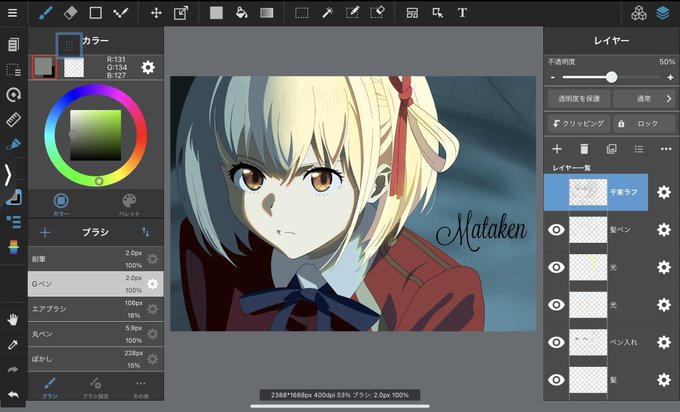Image resolution: width=680 pixels, height=412 pixels.
Task: Toggle visibility of 髪 layer
Action: pyautogui.click(x=556, y=380)
